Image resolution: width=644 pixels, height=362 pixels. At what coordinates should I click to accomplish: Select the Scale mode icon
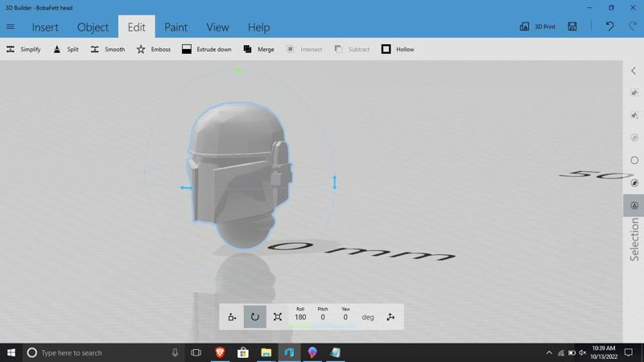click(278, 317)
